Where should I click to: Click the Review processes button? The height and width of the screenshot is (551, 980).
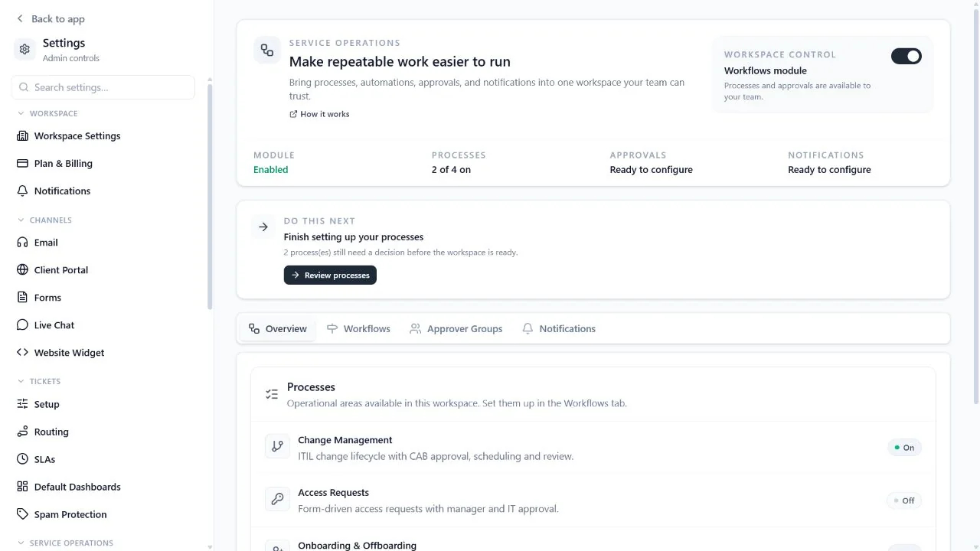point(330,275)
